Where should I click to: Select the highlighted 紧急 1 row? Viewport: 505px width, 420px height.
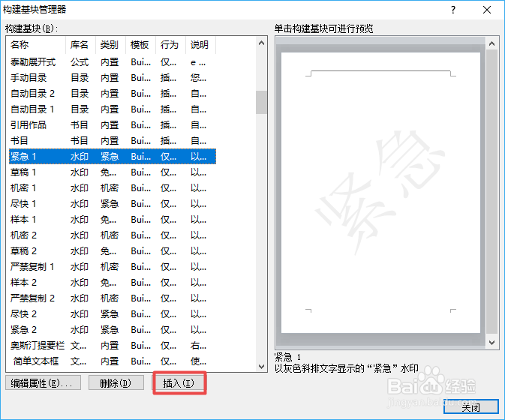pyautogui.click(x=113, y=157)
